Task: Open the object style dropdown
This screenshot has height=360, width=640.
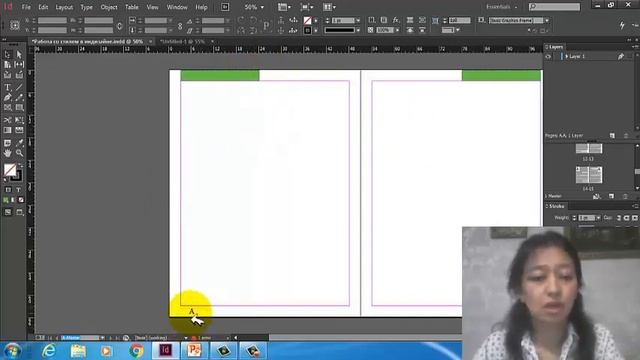Action: (x=547, y=20)
